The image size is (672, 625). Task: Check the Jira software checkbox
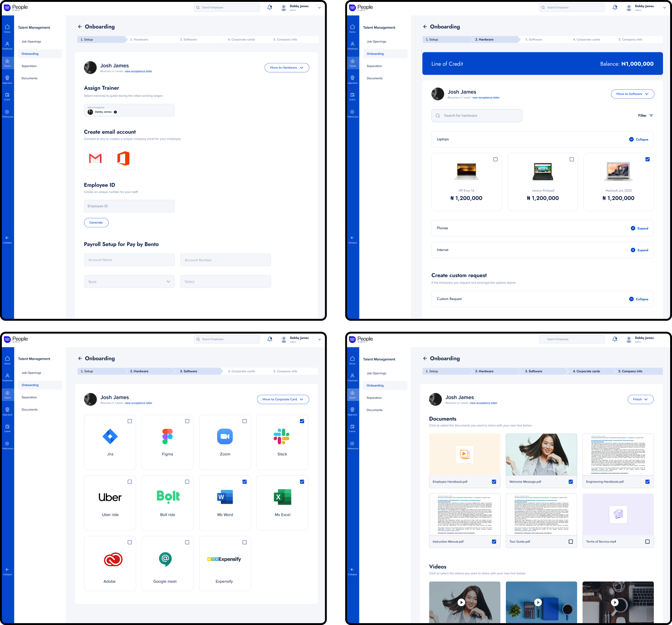(129, 421)
